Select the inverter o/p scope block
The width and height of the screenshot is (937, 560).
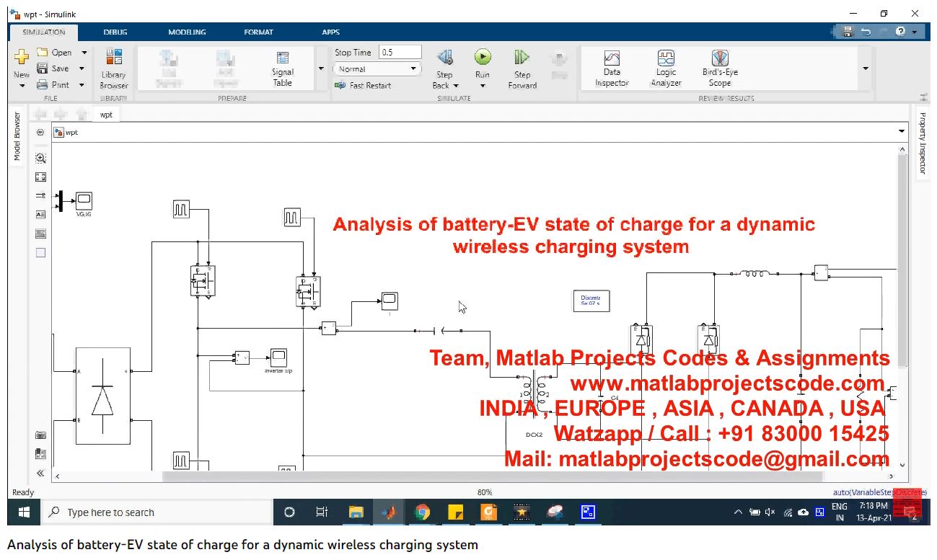278,357
